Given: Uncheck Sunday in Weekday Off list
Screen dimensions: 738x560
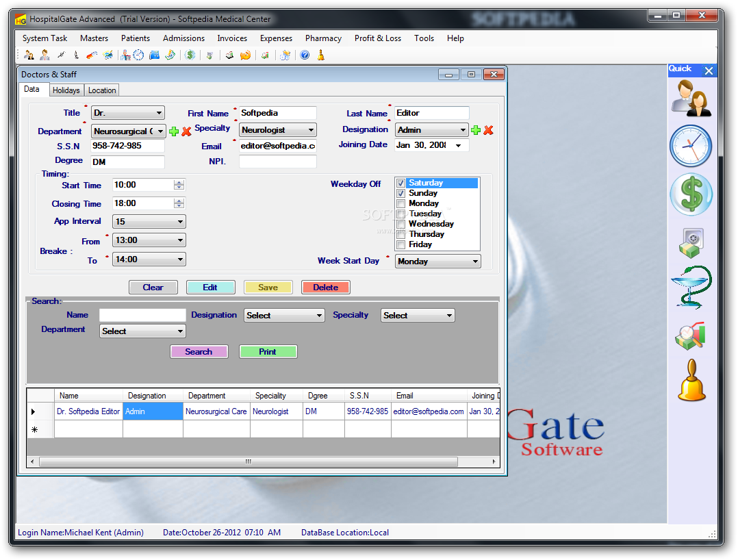Looking at the screenshot, I should click(x=401, y=194).
